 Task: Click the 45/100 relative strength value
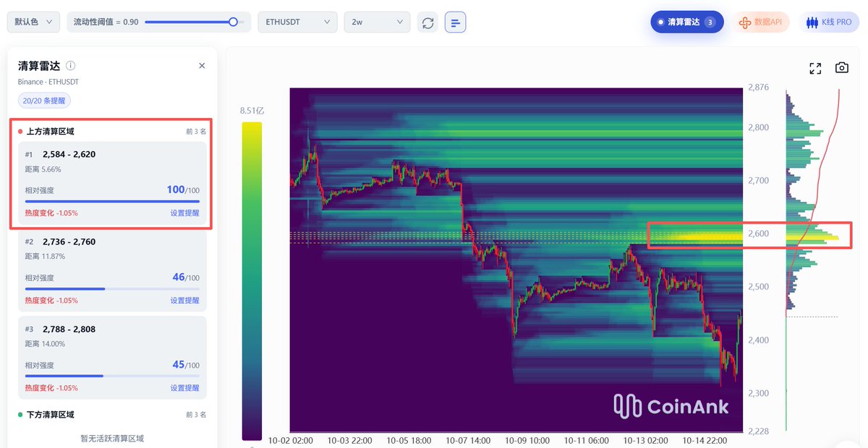point(186,365)
